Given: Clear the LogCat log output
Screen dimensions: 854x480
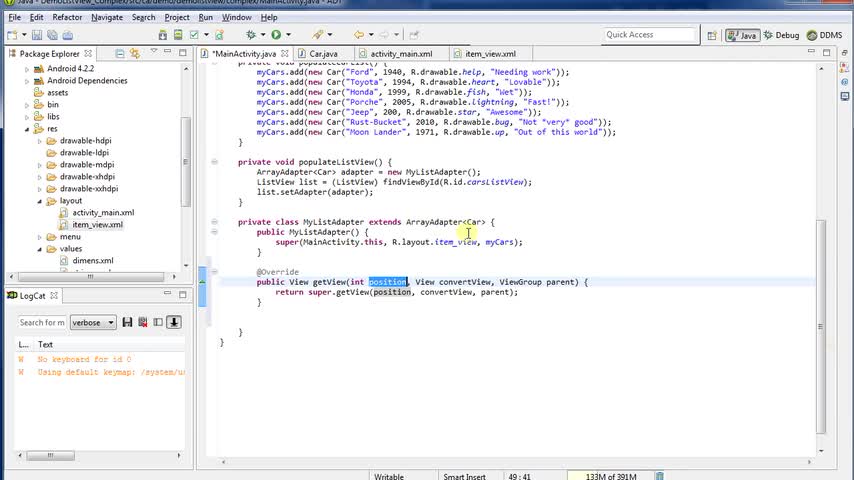Looking at the screenshot, I should point(143,322).
